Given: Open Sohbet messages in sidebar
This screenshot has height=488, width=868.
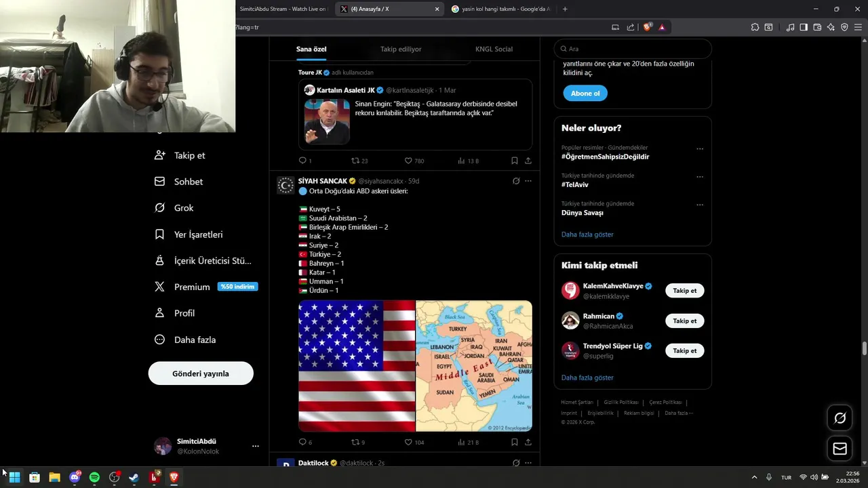Looking at the screenshot, I should (178, 182).
